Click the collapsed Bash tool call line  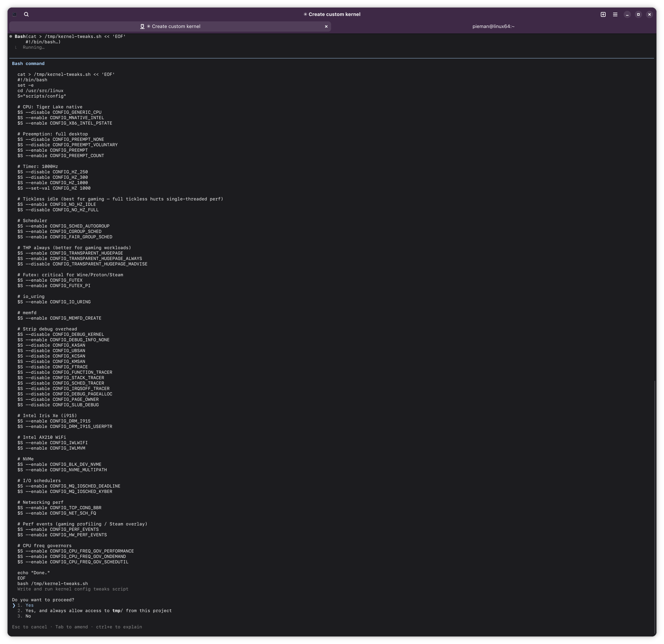(x=70, y=37)
